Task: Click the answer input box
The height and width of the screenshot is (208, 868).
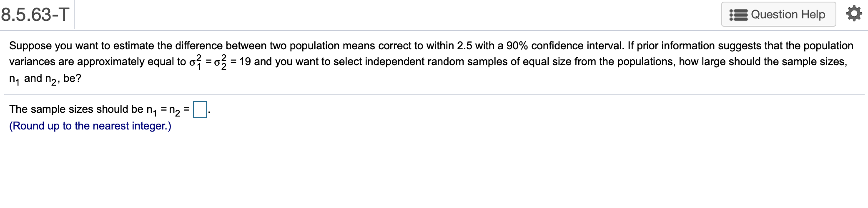Action: click(200, 109)
